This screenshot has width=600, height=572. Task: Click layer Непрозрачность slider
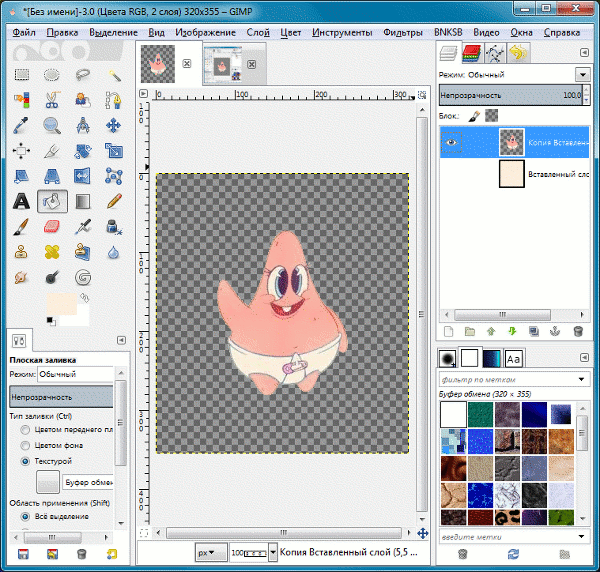[511, 95]
